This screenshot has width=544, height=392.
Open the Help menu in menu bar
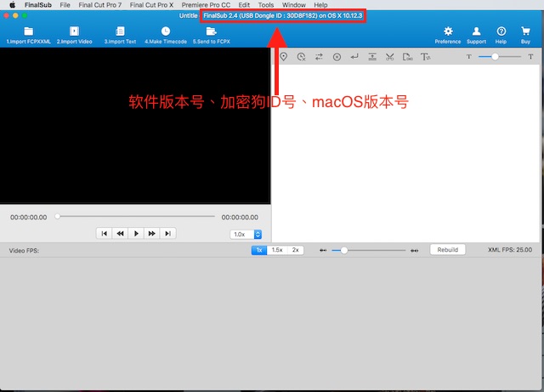pos(320,5)
